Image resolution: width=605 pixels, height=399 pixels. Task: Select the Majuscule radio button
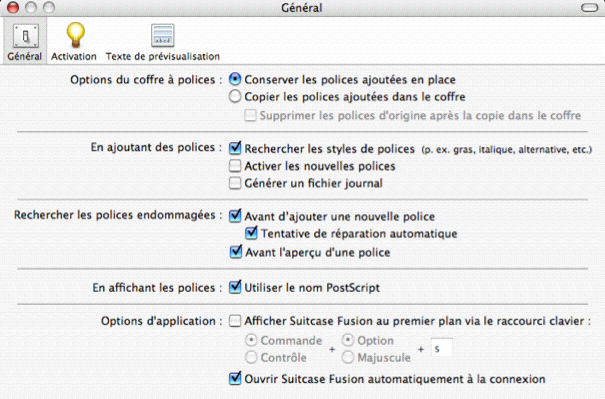348,357
